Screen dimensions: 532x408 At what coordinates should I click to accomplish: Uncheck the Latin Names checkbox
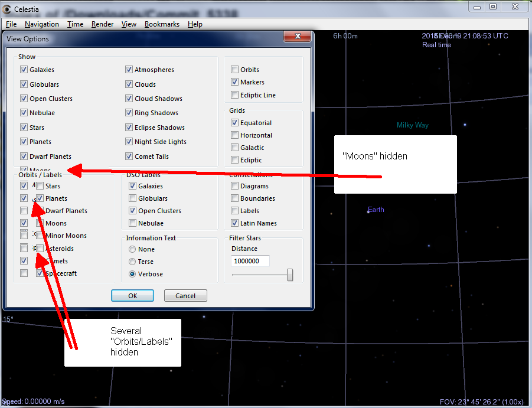234,223
